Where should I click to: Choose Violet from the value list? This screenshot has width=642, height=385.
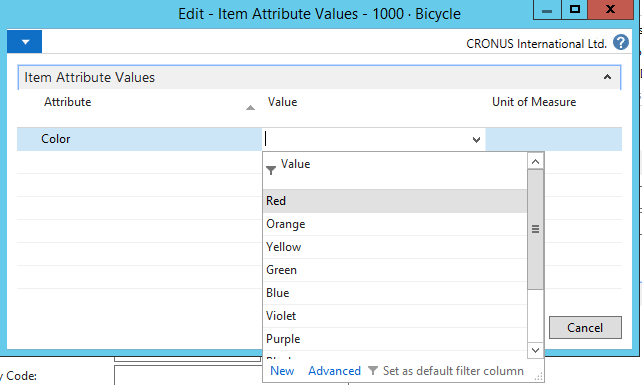(x=395, y=316)
